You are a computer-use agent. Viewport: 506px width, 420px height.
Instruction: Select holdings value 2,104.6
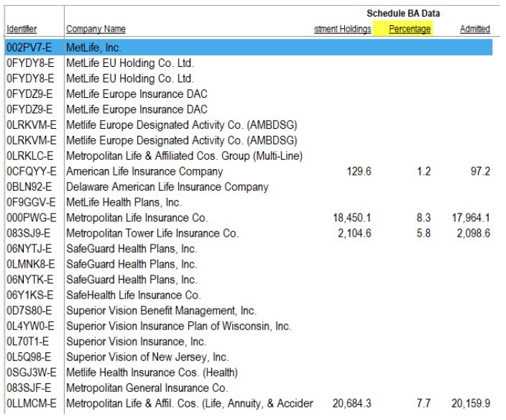pyautogui.click(x=354, y=234)
